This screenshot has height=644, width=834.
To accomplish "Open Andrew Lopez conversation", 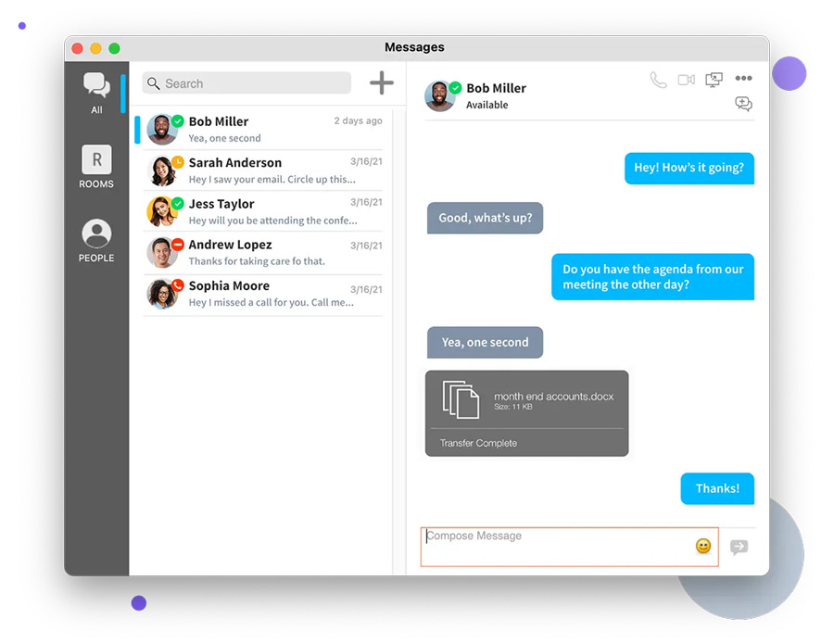I will pos(263,253).
